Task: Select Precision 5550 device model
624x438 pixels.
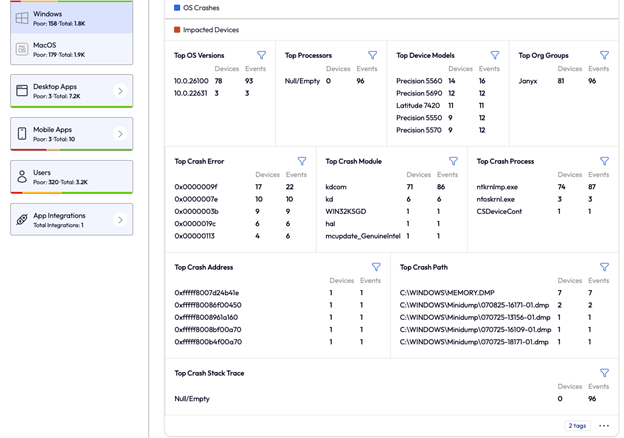Action: (419, 118)
